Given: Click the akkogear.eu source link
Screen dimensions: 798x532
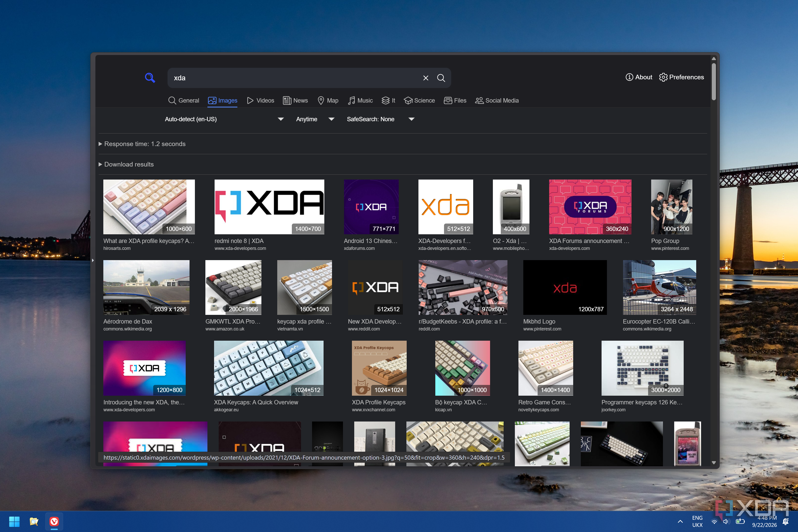Looking at the screenshot, I should pos(226,410).
